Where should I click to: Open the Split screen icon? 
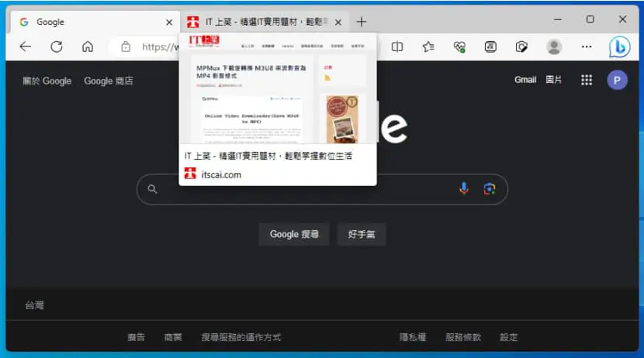pos(397,46)
